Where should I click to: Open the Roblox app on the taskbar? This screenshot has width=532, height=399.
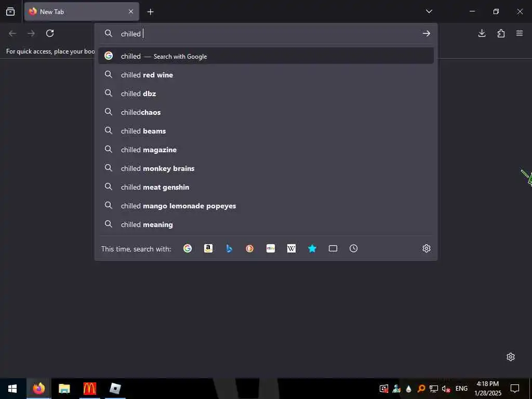click(x=115, y=389)
